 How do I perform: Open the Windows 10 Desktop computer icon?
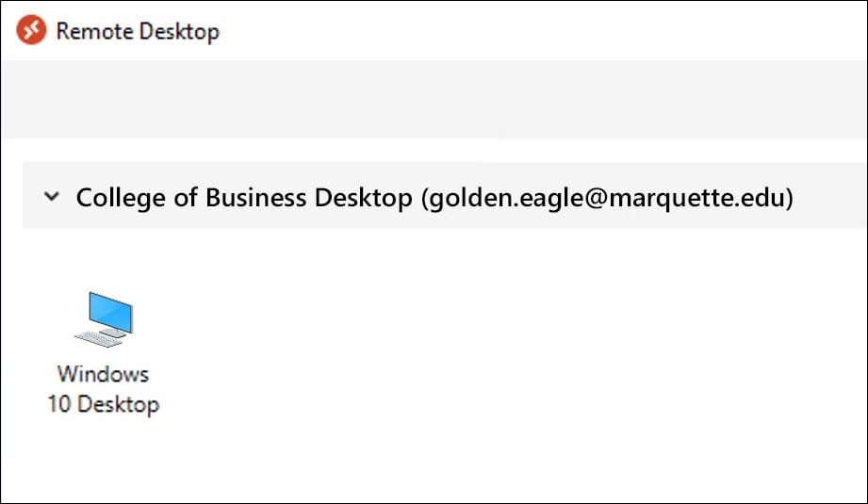pyautogui.click(x=104, y=317)
